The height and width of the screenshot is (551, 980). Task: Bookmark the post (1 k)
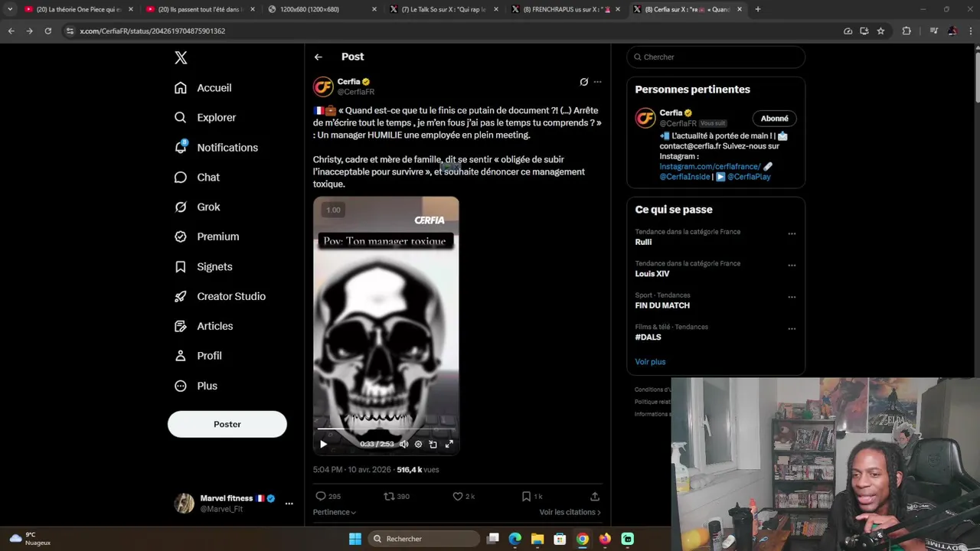tap(532, 497)
